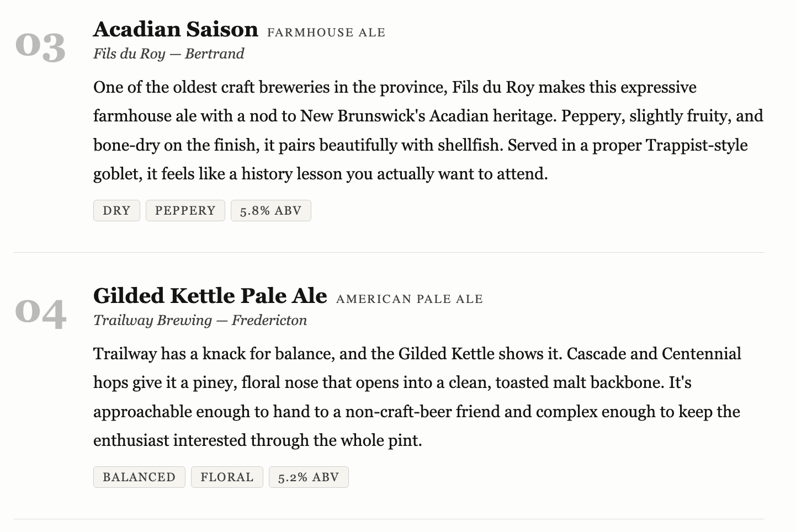Click the 5.8% ABV tag
Screen dimensions: 796x532
[270, 211]
